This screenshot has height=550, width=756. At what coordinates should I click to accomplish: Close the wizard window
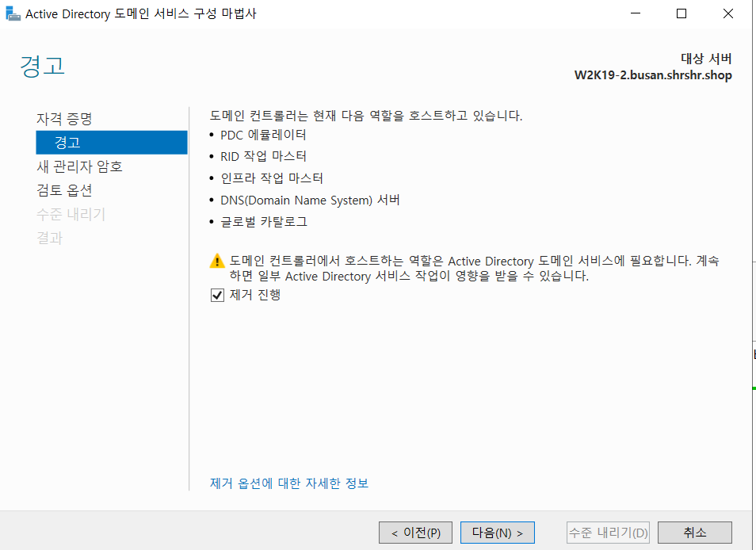coord(728,13)
